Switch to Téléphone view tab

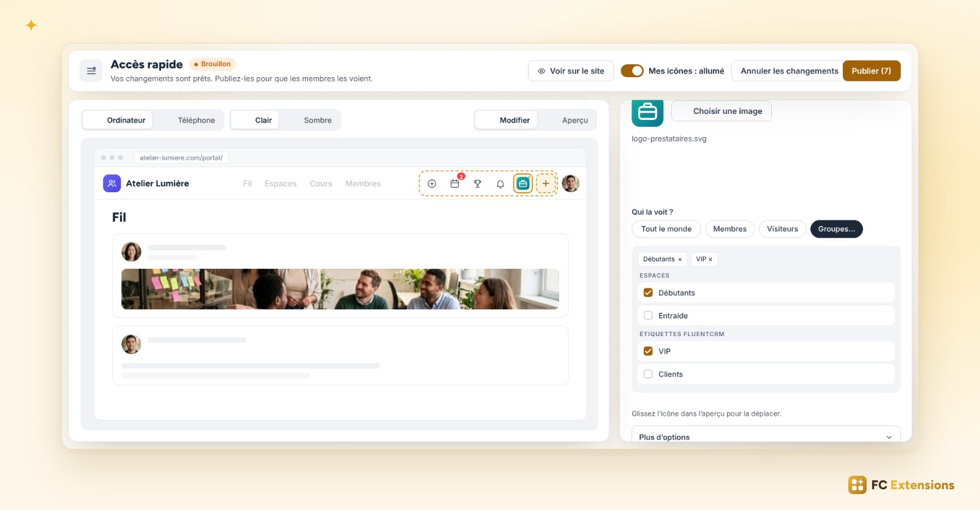(197, 120)
